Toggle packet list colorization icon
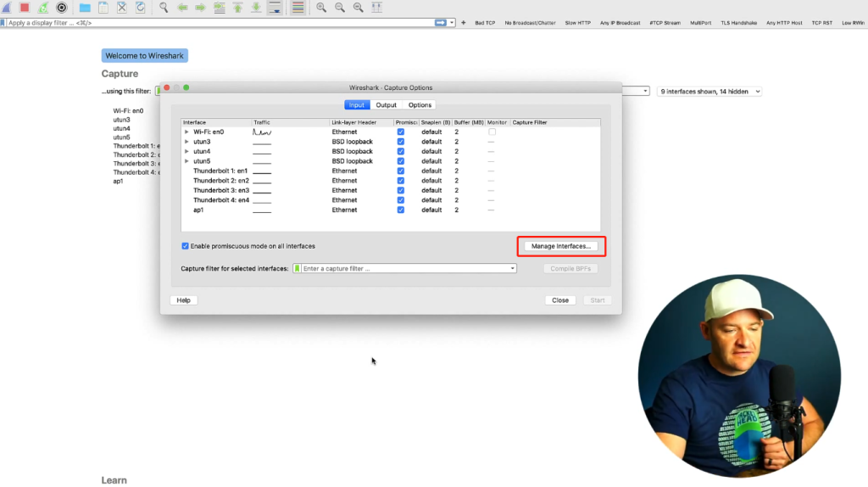This screenshot has width=868, height=487. point(298,7)
